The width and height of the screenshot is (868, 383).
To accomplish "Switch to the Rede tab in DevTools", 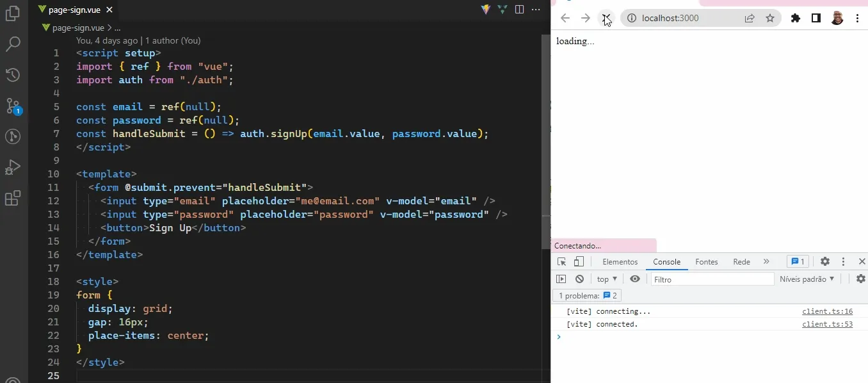I will tap(741, 261).
